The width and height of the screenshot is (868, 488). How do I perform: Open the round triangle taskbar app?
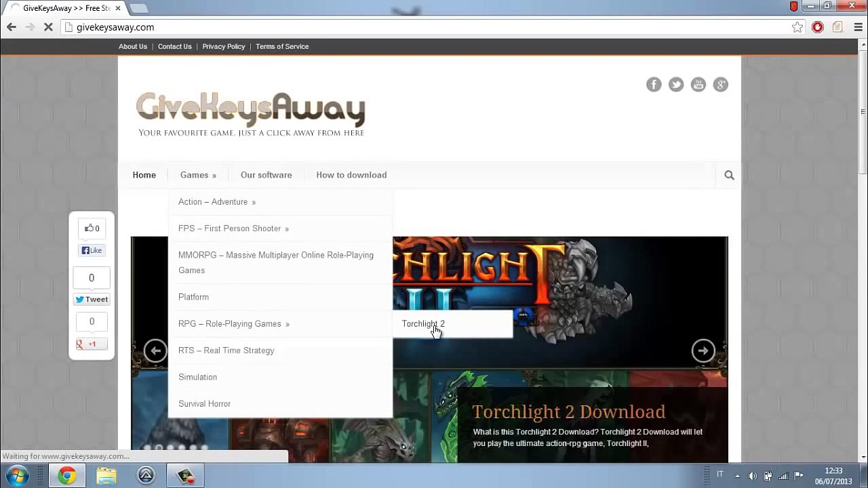tap(146, 476)
